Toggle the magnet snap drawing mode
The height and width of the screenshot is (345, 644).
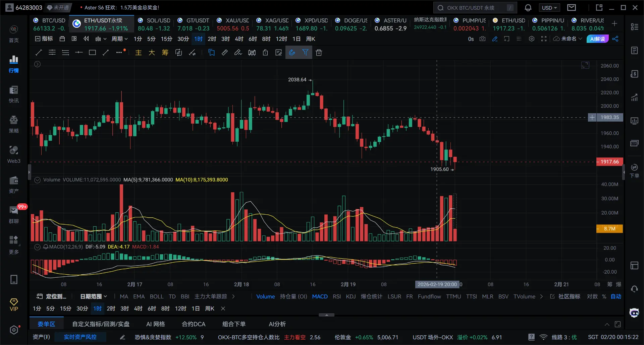[x=292, y=52]
